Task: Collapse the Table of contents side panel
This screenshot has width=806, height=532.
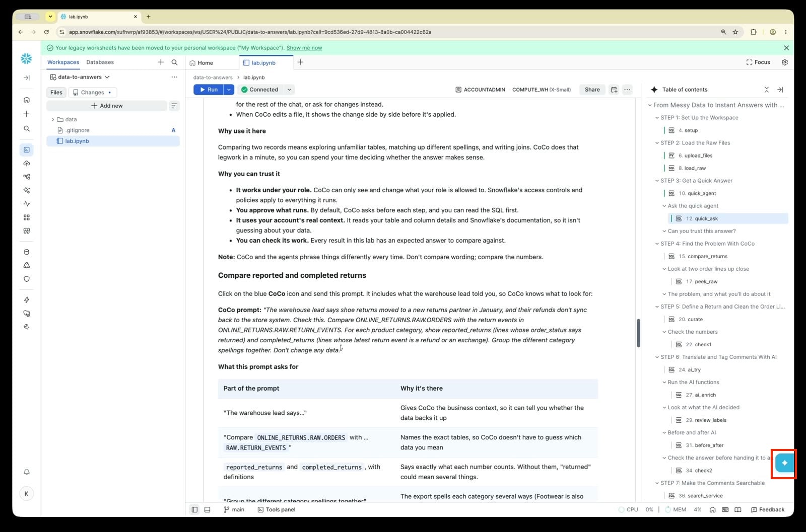Action: [x=780, y=90]
